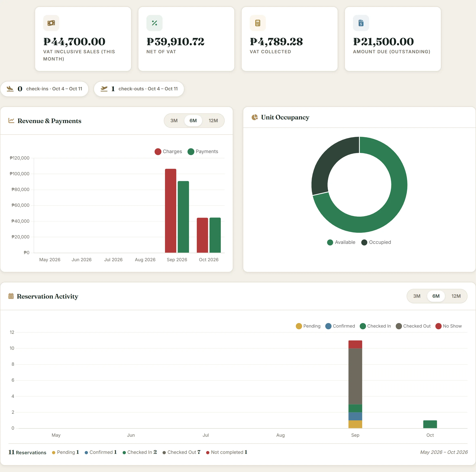Switch Revenue & Payments chart to 3M

pyautogui.click(x=174, y=120)
